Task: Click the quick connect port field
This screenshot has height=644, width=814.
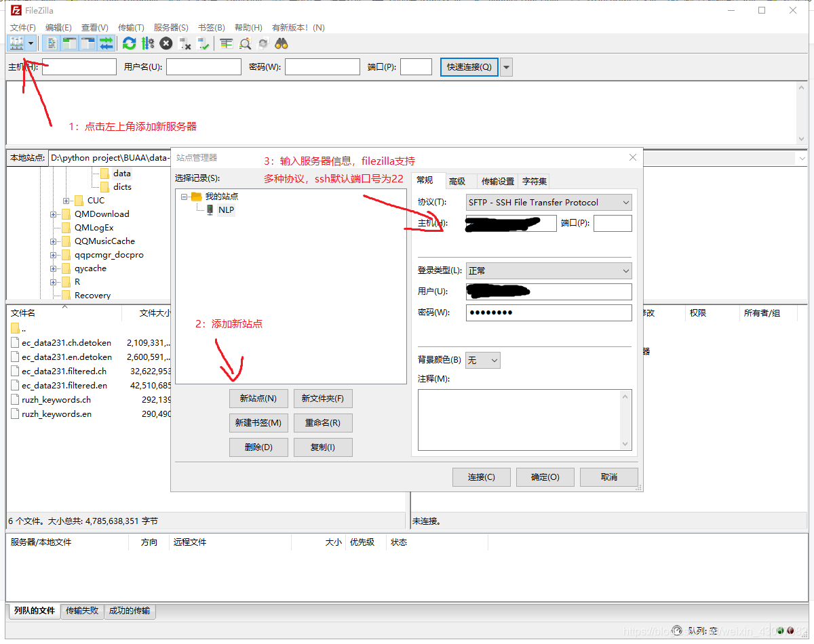Action: 416,66
